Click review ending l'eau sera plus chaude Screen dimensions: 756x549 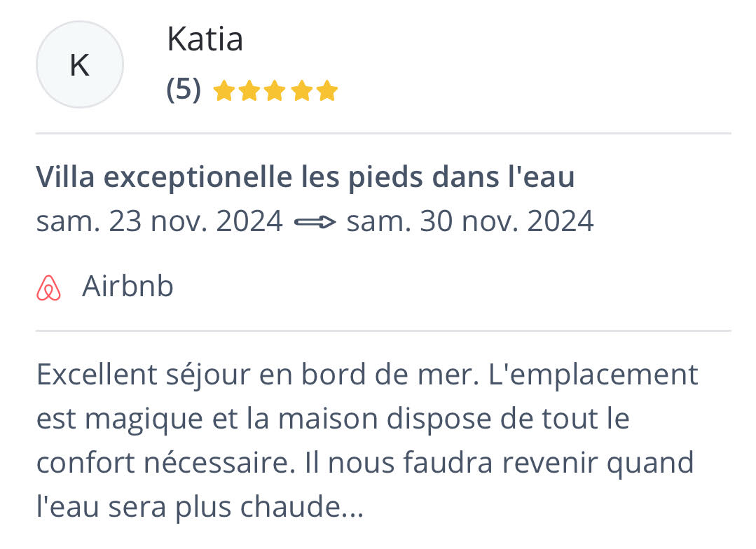coord(200,507)
